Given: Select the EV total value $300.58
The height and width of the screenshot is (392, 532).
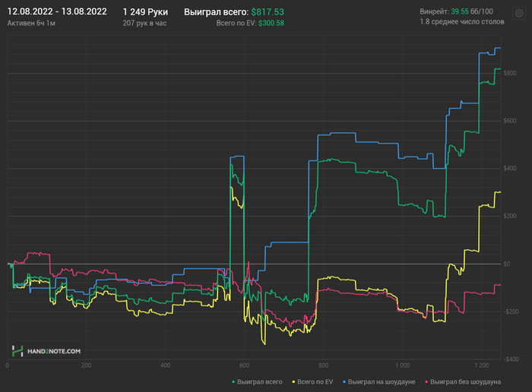Looking at the screenshot, I should pyautogui.click(x=271, y=23).
